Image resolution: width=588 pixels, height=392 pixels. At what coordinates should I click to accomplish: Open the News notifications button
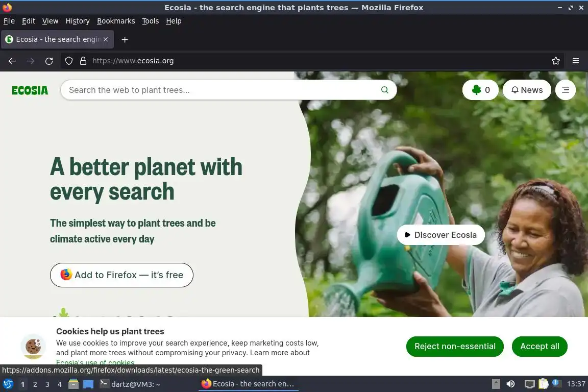tap(527, 90)
